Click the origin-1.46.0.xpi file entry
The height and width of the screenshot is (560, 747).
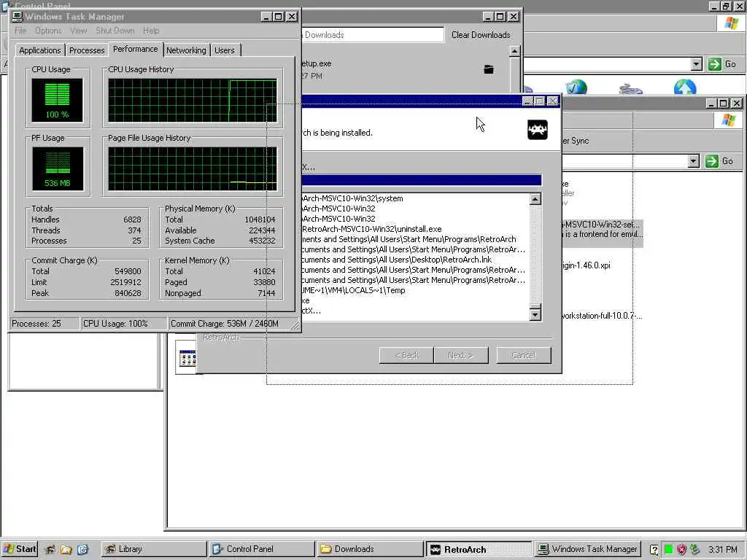(587, 265)
